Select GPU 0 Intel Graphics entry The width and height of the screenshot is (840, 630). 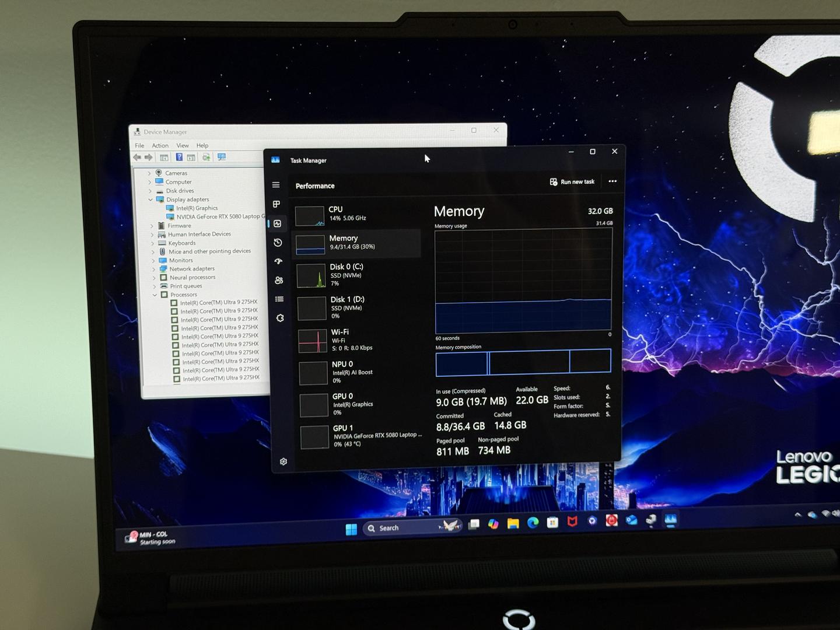coord(360,404)
